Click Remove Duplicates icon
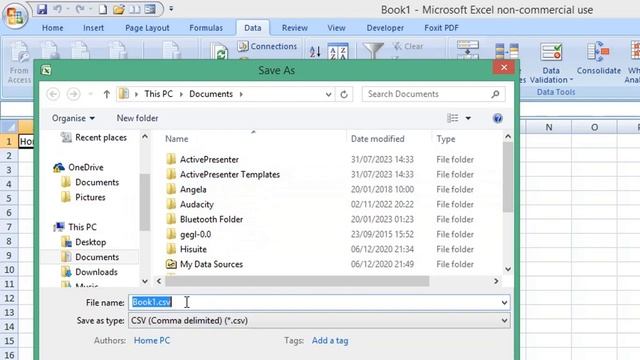Viewport: 640px width, 360px height. pos(507,51)
